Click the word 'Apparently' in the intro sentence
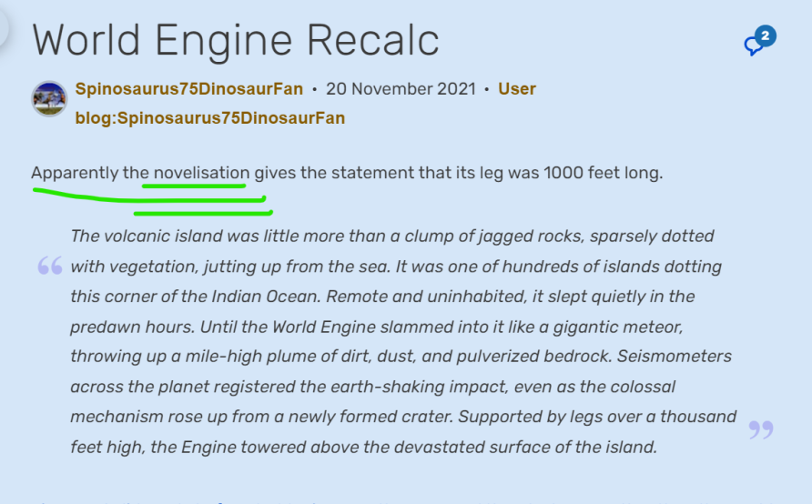The image size is (812, 504). coord(76,173)
